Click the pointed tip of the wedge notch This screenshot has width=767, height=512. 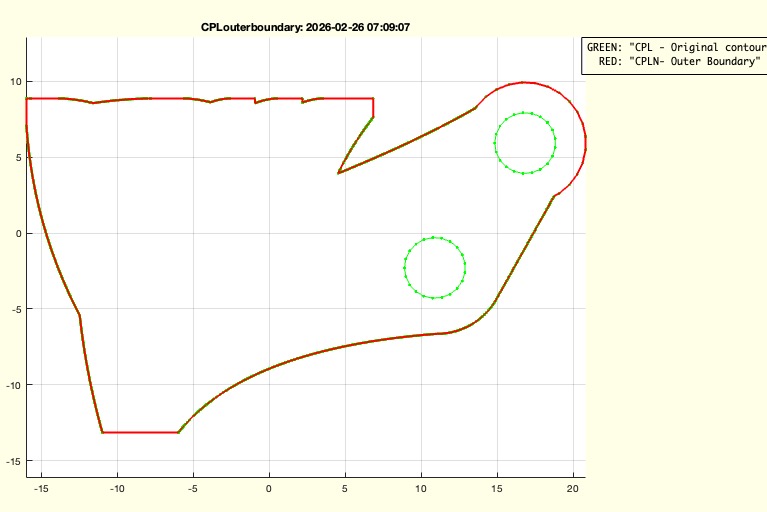pyautogui.click(x=339, y=173)
